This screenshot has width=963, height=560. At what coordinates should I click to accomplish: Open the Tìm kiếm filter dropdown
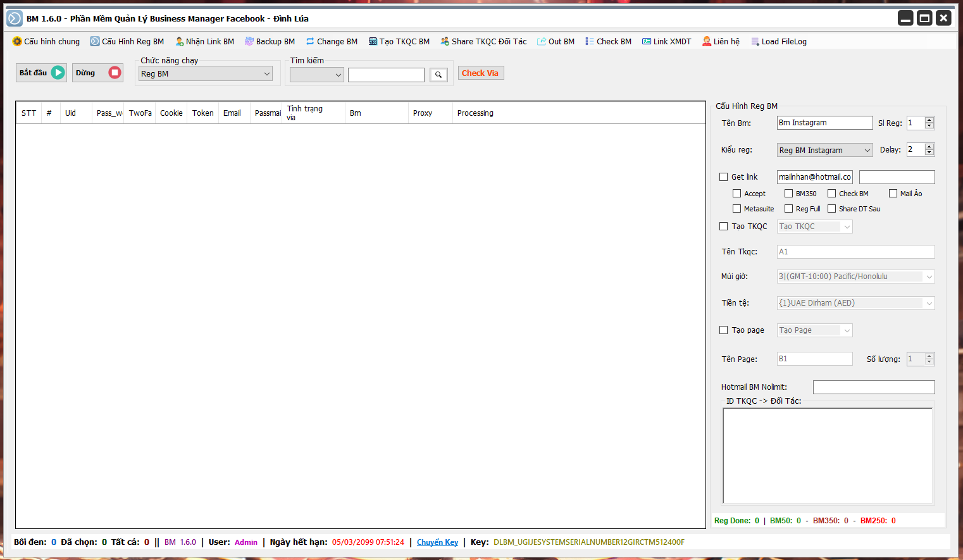317,75
